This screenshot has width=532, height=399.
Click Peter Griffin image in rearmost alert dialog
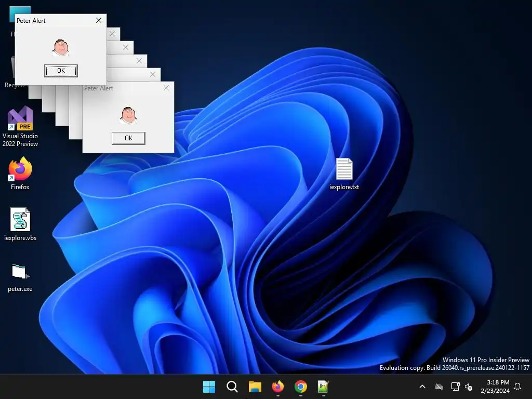[128, 115]
